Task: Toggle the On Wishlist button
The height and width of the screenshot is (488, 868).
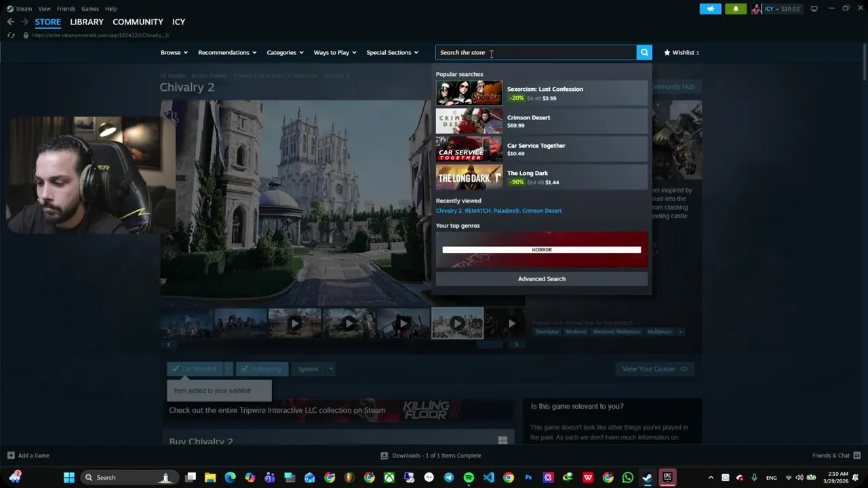Action: [195, 369]
